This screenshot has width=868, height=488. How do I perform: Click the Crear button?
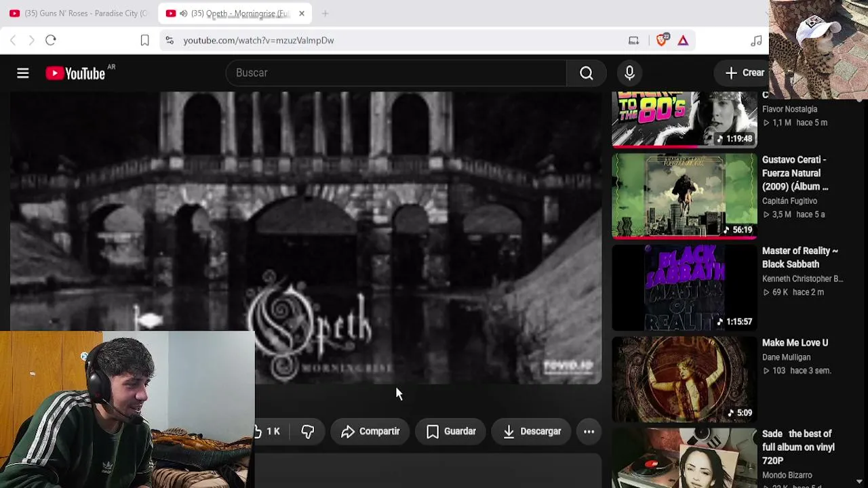tap(743, 73)
